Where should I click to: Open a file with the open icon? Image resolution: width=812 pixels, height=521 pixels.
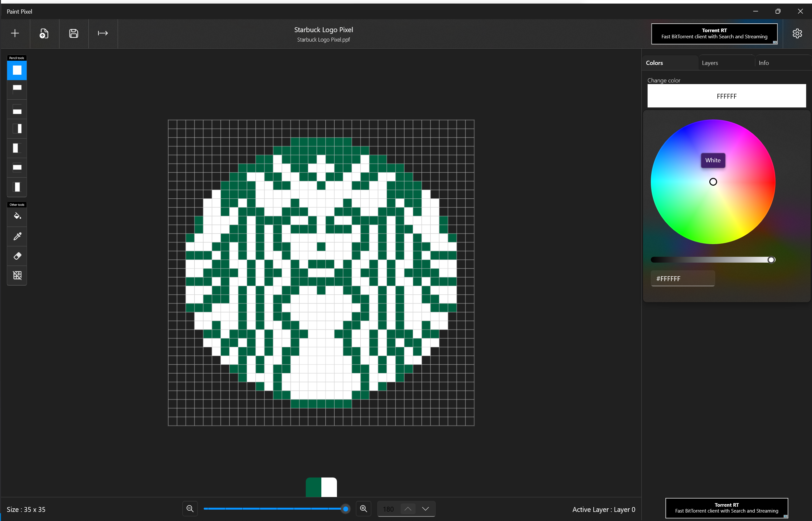(45, 33)
